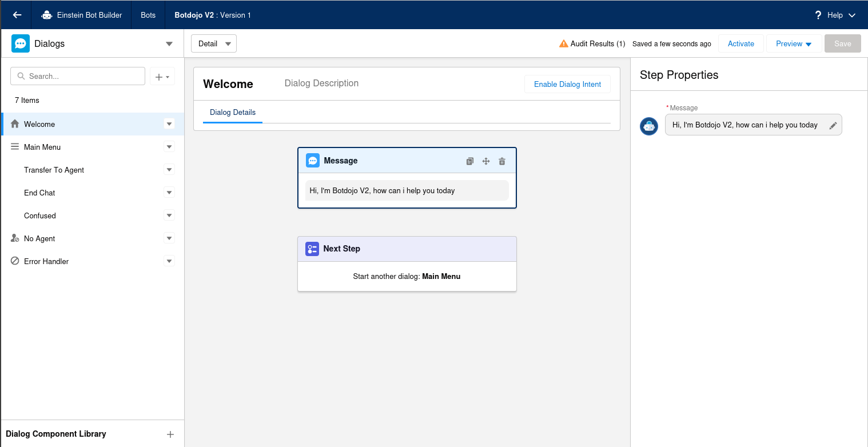Open End Chat row dropdown arrow
The height and width of the screenshot is (447, 868).
tap(169, 193)
